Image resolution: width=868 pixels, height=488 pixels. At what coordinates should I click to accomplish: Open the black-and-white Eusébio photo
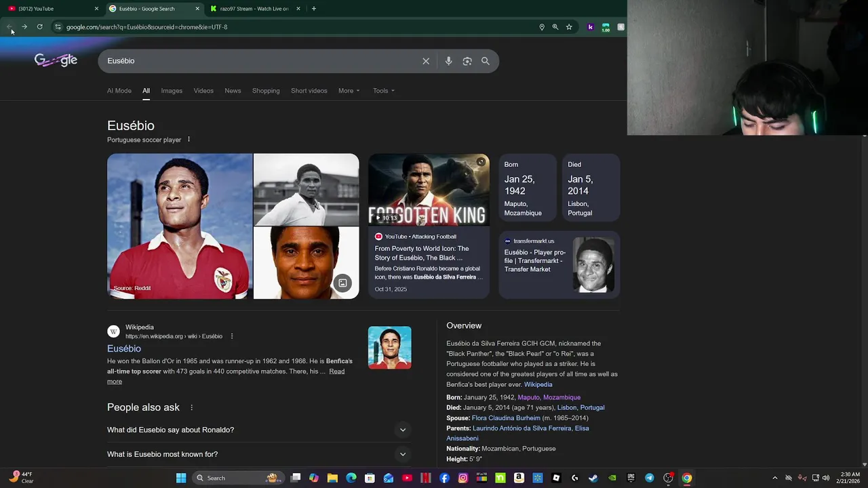306,190
